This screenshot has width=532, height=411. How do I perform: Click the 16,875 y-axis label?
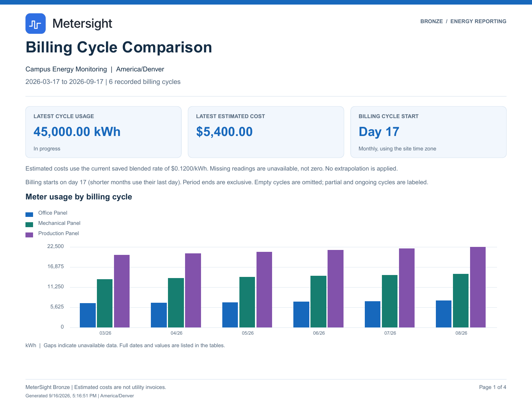pyautogui.click(x=55, y=267)
